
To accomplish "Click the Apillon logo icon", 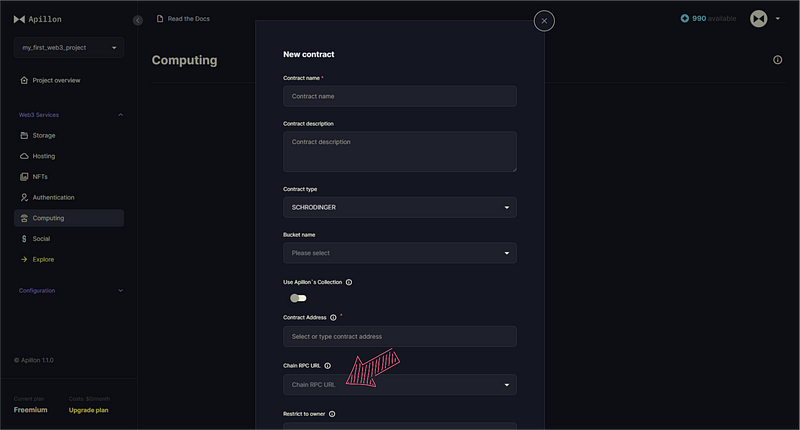I will coord(19,19).
